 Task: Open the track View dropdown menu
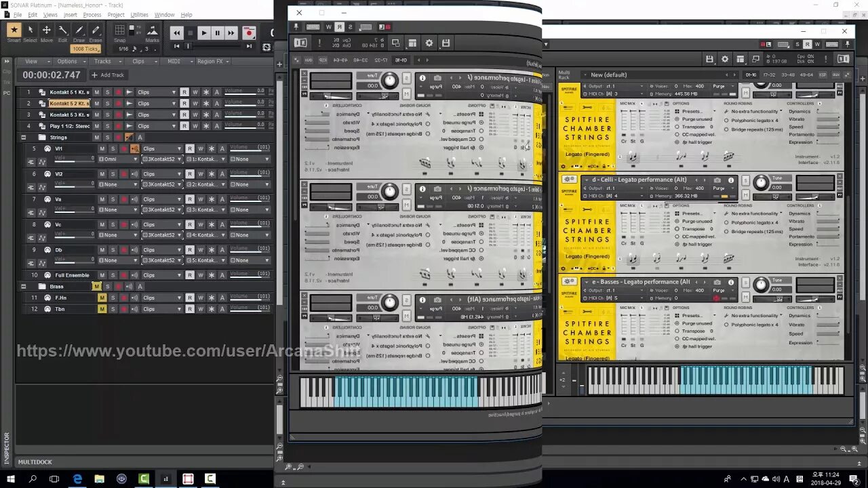click(34, 61)
